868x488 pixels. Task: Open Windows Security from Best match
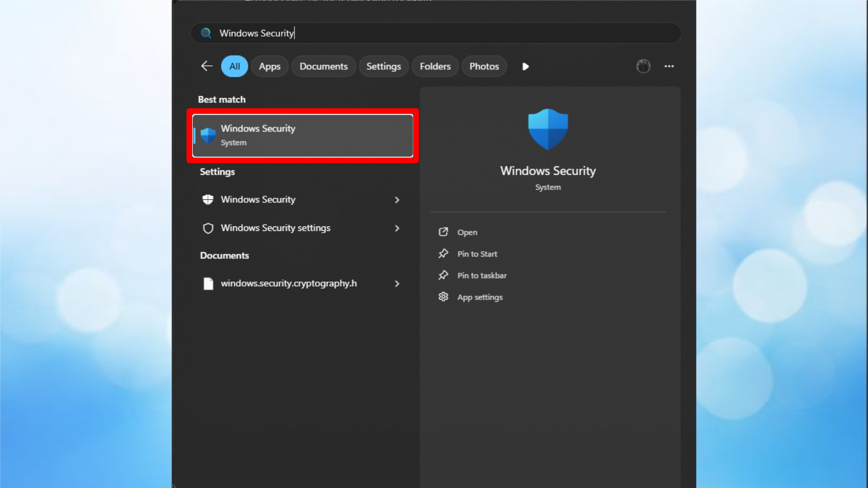[x=302, y=135]
